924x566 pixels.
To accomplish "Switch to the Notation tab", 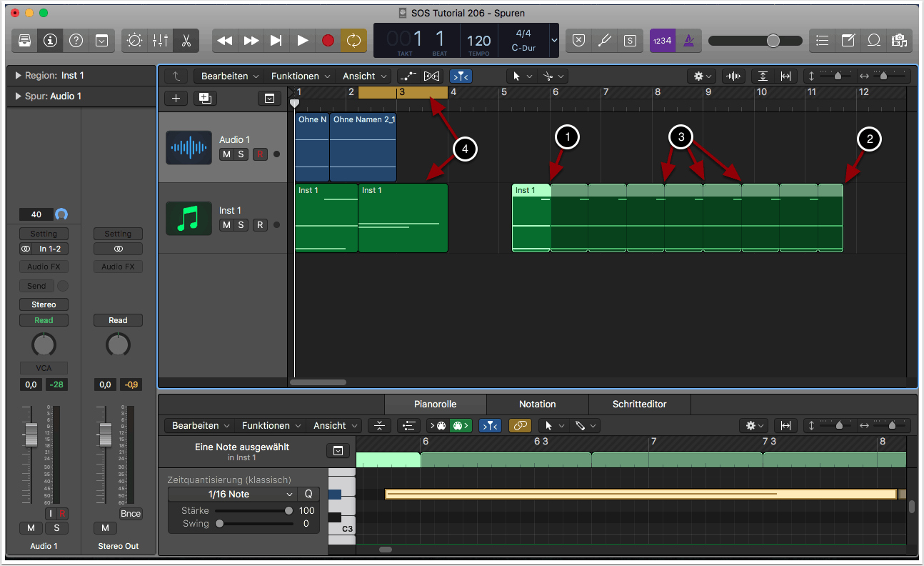I will point(537,404).
